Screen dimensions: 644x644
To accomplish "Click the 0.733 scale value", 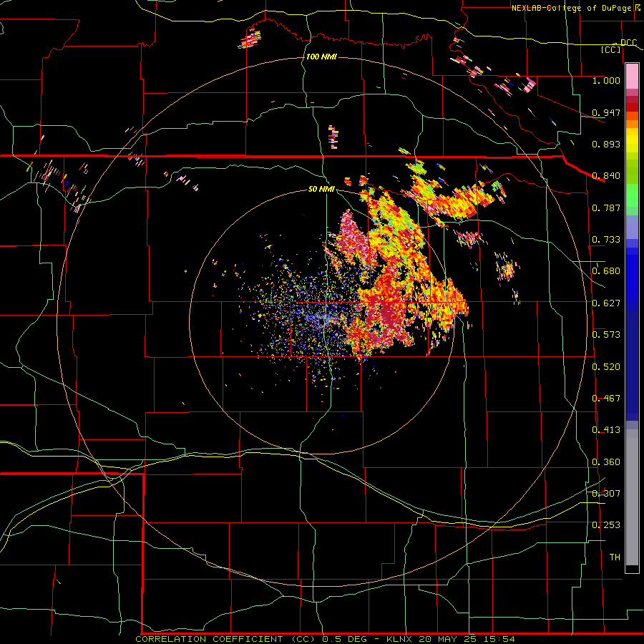I will [x=606, y=240].
